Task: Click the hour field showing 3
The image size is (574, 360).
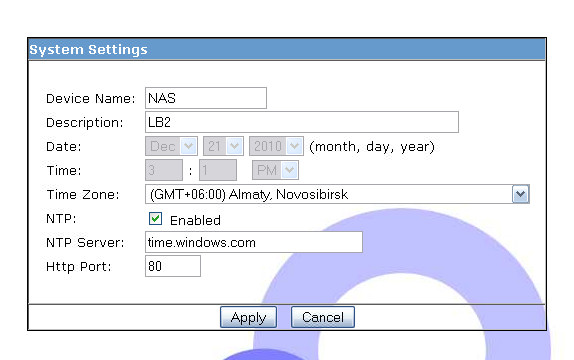Action: click(x=164, y=170)
